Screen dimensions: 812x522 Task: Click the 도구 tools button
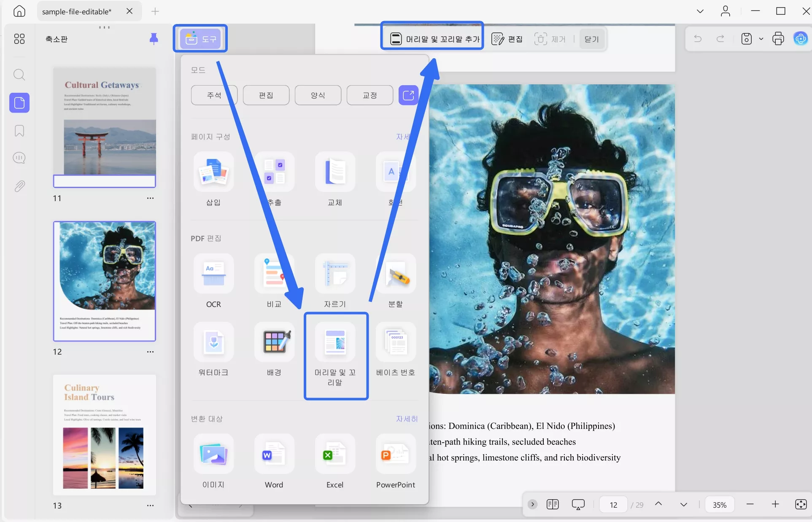(200, 39)
